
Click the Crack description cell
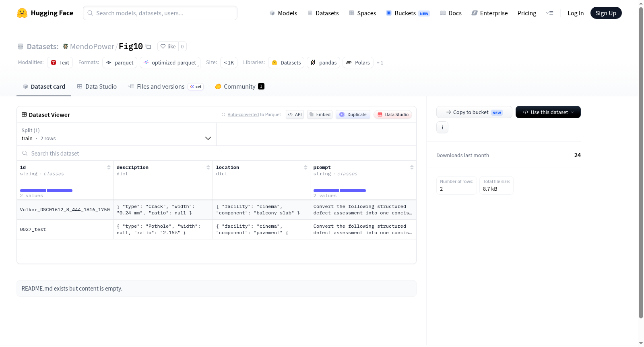pos(163,210)
